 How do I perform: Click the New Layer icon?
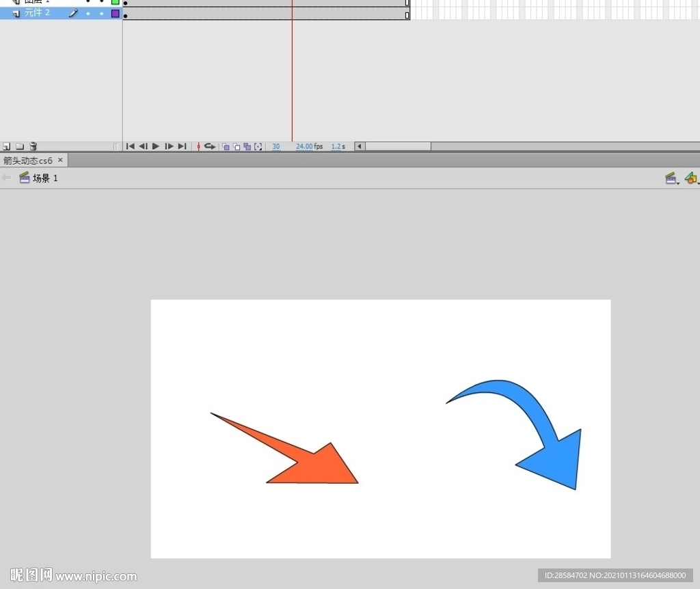(x=6, y=146)
